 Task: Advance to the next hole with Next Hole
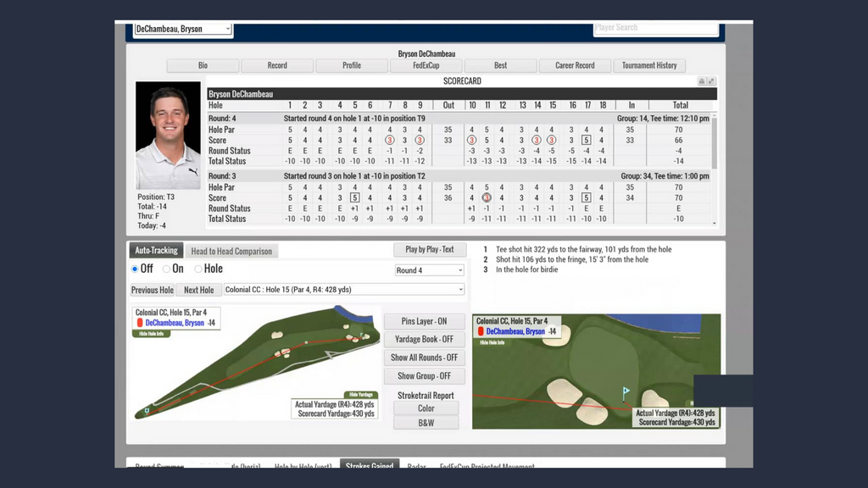198,290
